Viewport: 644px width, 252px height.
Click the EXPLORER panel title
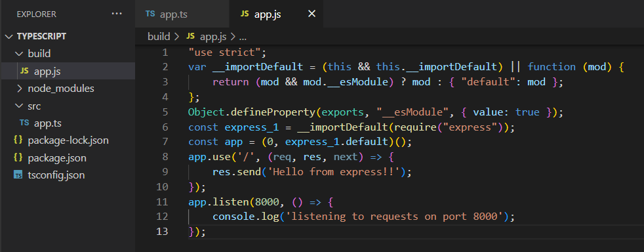coord(37,14)
